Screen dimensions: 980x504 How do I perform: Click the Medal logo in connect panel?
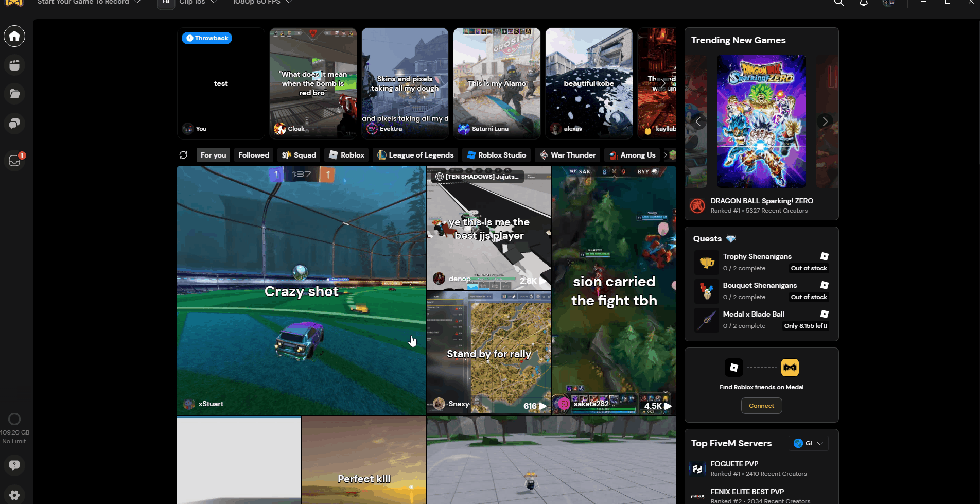pos(790,368)
